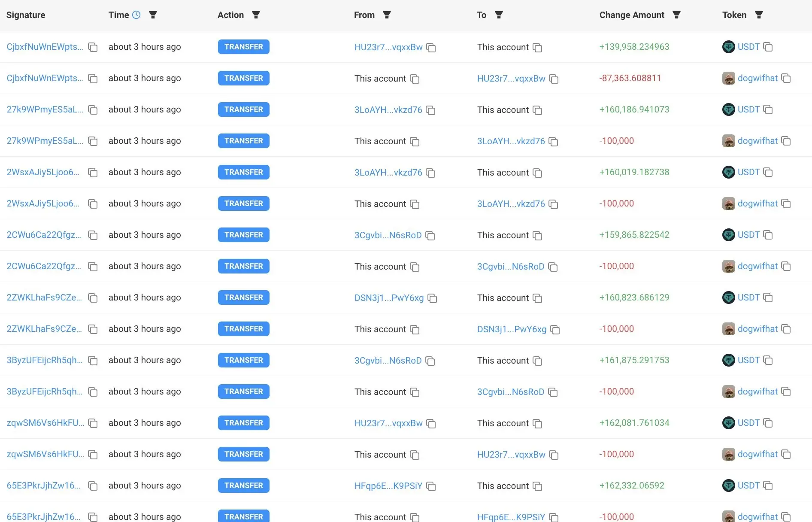This screenshot has width=812, height=522.
Task: Toggle the Time column clock format icon
Action: coord(136,15)
